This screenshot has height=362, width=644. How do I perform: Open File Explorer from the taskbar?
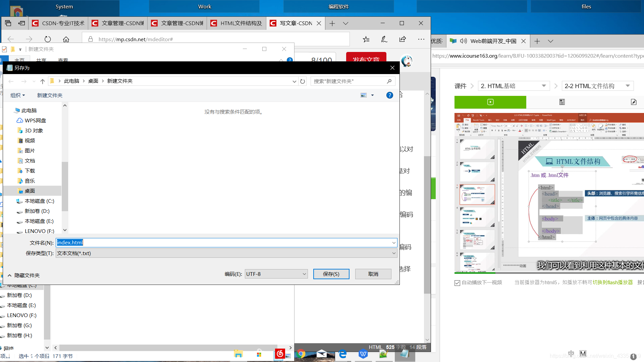238,354
